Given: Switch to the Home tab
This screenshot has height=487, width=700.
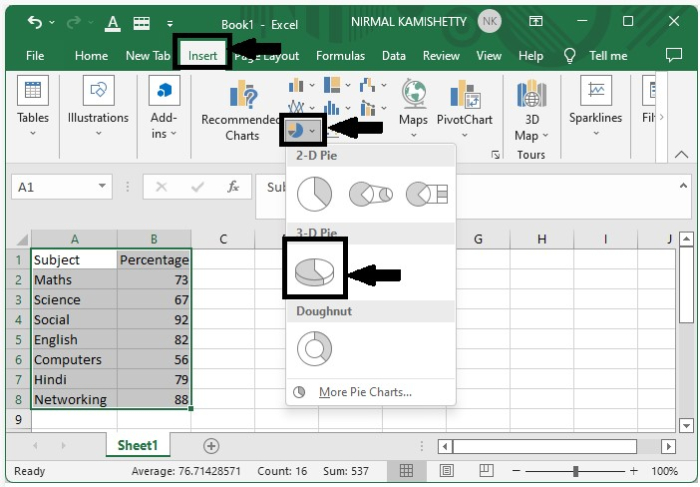Looking at the screenshot, I should click(91, 56).
